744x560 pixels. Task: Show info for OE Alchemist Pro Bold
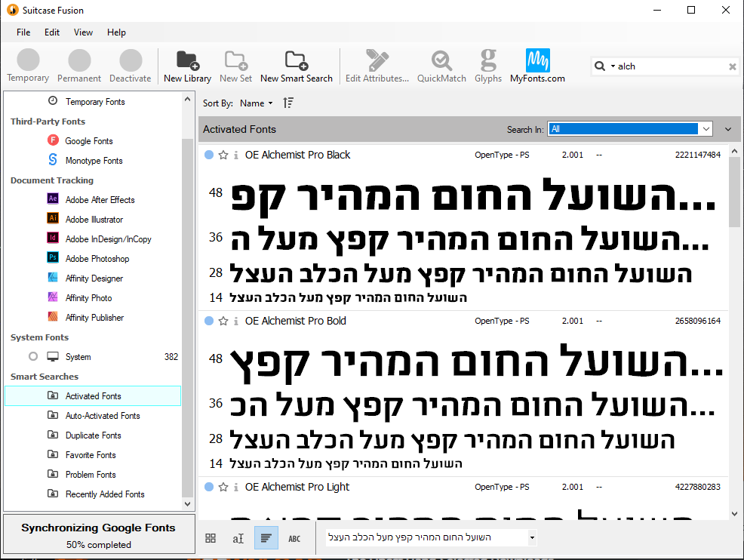(x=236, y=322)
